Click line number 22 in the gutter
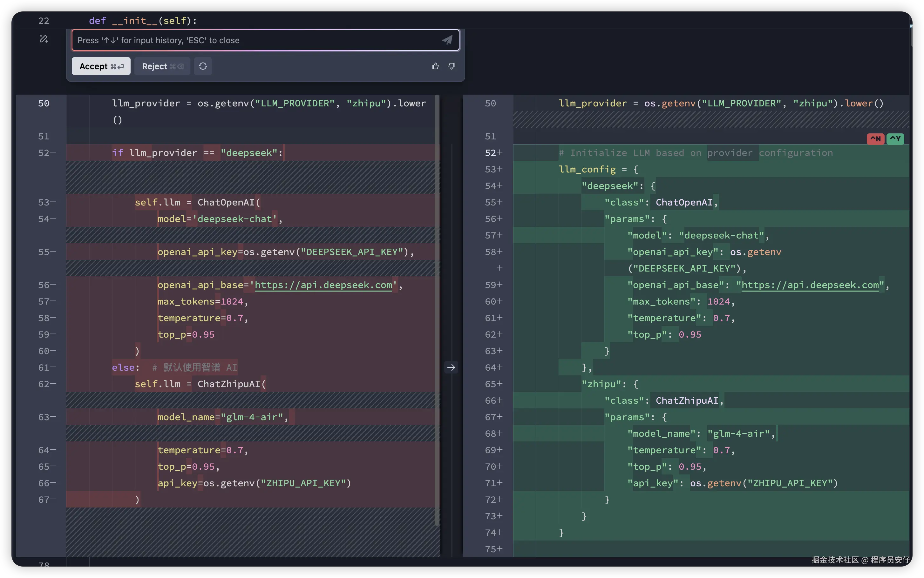 coord(44,21)
